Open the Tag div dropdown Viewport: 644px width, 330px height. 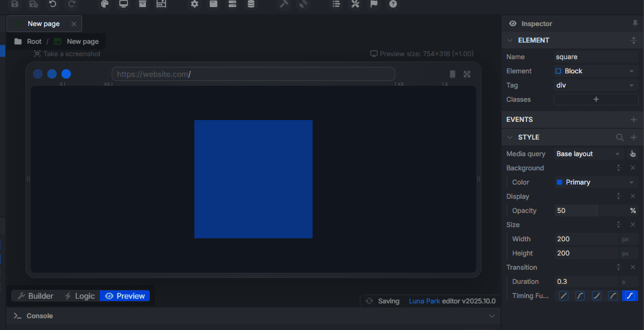pyautogui.click(x=596, y=85)
